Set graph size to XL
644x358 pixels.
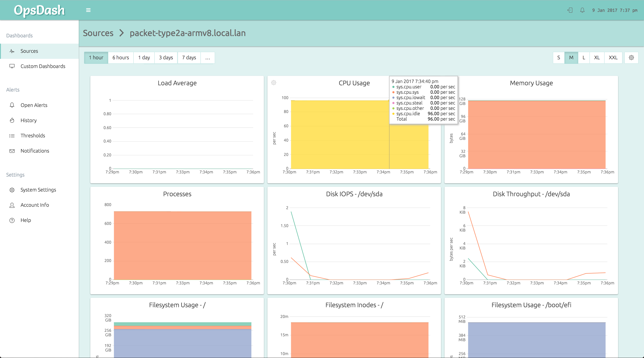pyautogui.click(x=597, y=58)
